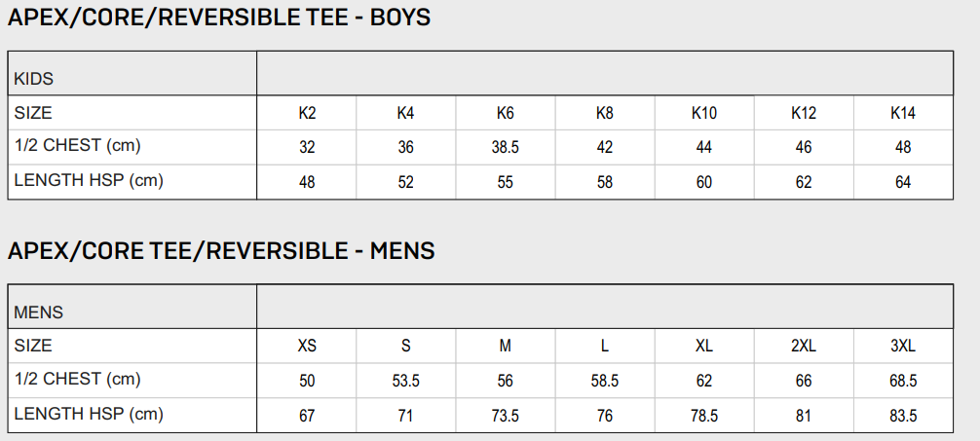The image size is (980, 441).
Task: Click the K10 size column header
Action: coord(703,114)
